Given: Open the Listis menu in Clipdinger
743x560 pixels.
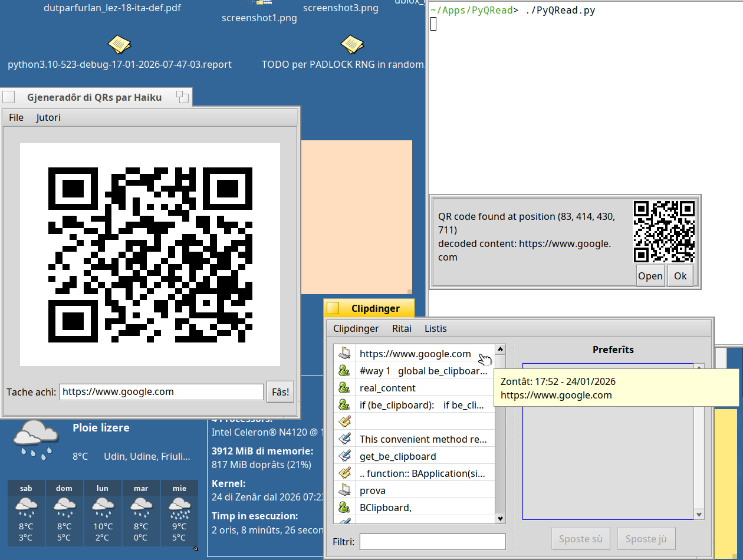Looking at the screenshot, I should 436,328.
